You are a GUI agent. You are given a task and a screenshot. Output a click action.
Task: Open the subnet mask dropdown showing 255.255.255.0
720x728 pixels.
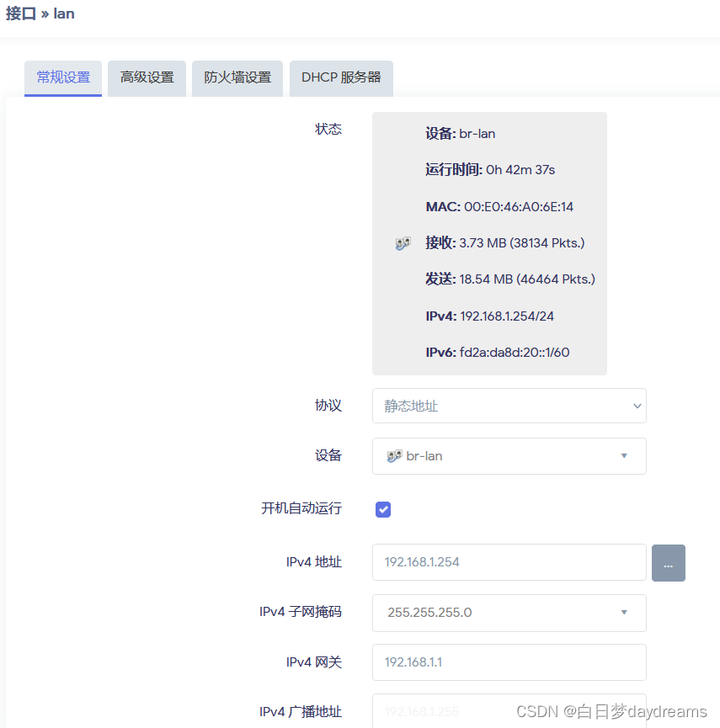pos(509,613)
